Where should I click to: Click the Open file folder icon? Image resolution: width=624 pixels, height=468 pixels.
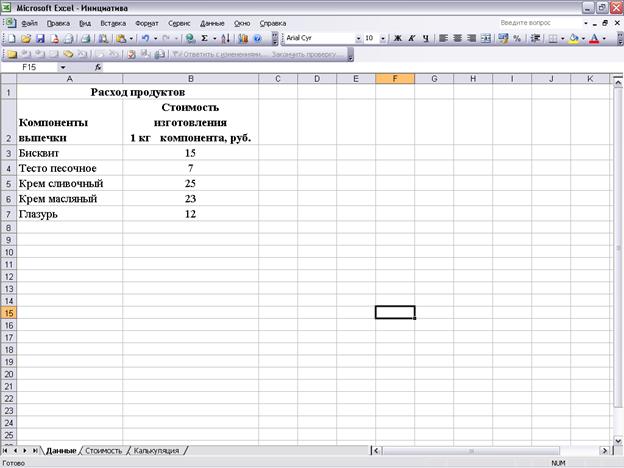coord(25,38)
